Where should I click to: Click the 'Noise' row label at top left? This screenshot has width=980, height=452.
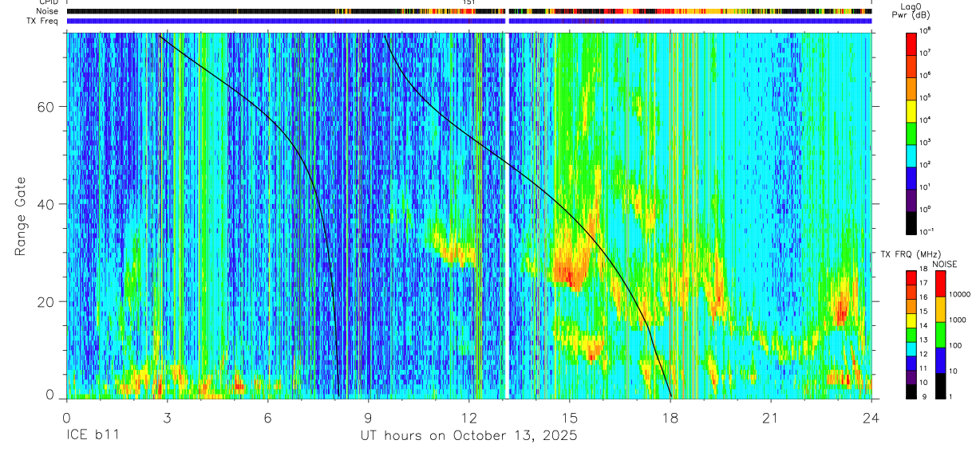(49, 12)
